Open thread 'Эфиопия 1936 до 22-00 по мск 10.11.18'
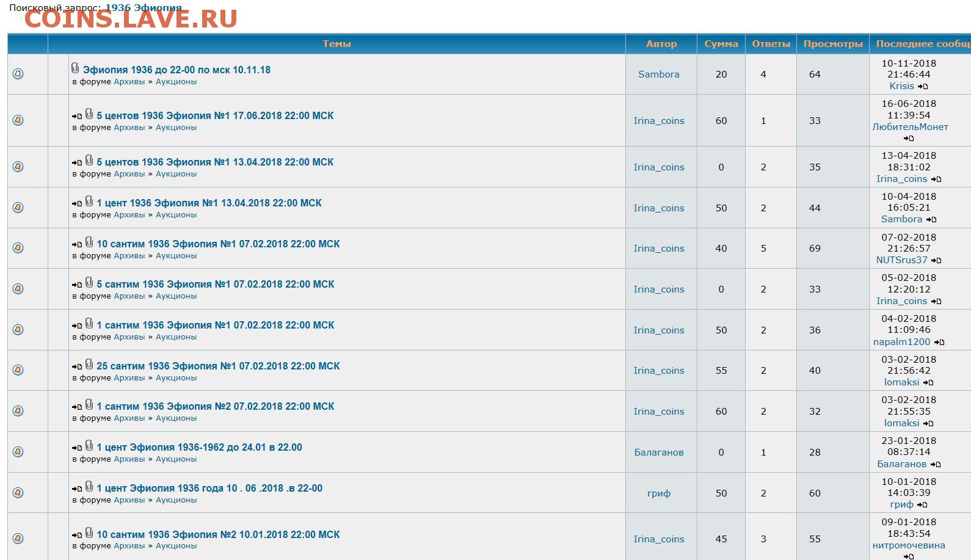 pos(176,70)
